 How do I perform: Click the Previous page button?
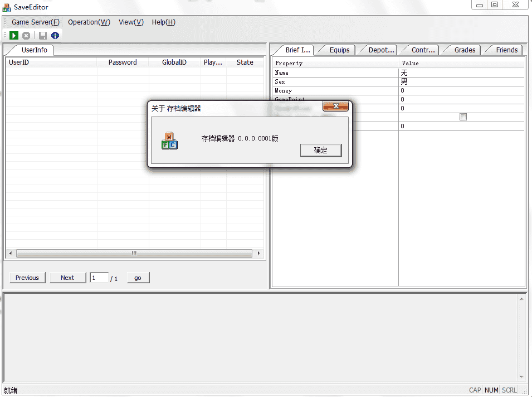[27, 278]
